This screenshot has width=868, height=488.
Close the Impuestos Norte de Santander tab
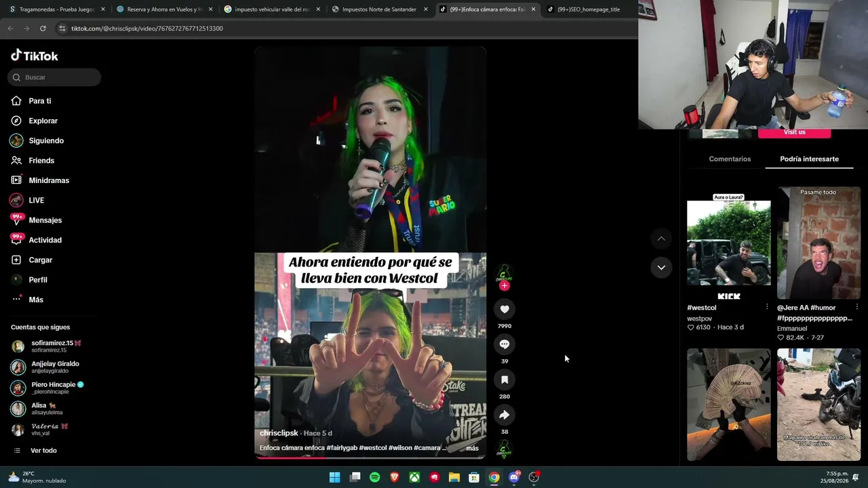426,9
